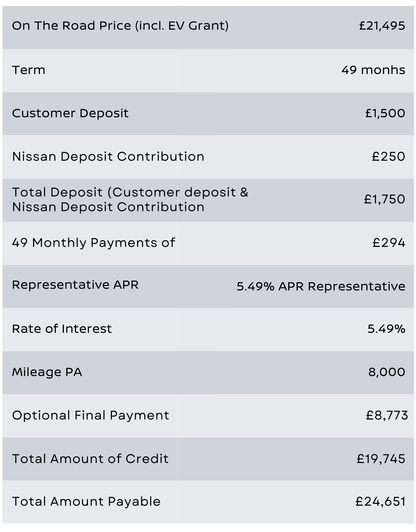This screenshot has width=416, height=532.
Task: Click the Term row label
Action: tap(29, 70)
